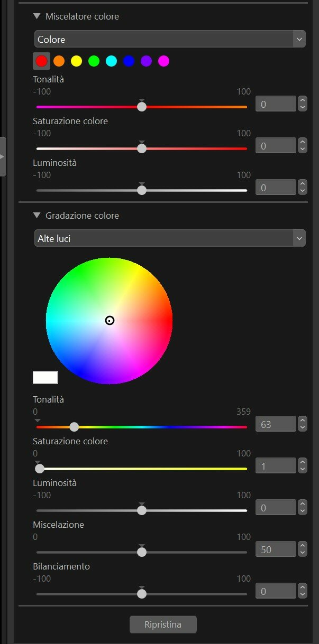This screenshot has width=319, height=644.
Task: Choose the yellow color dot
Action: (76, 61)
